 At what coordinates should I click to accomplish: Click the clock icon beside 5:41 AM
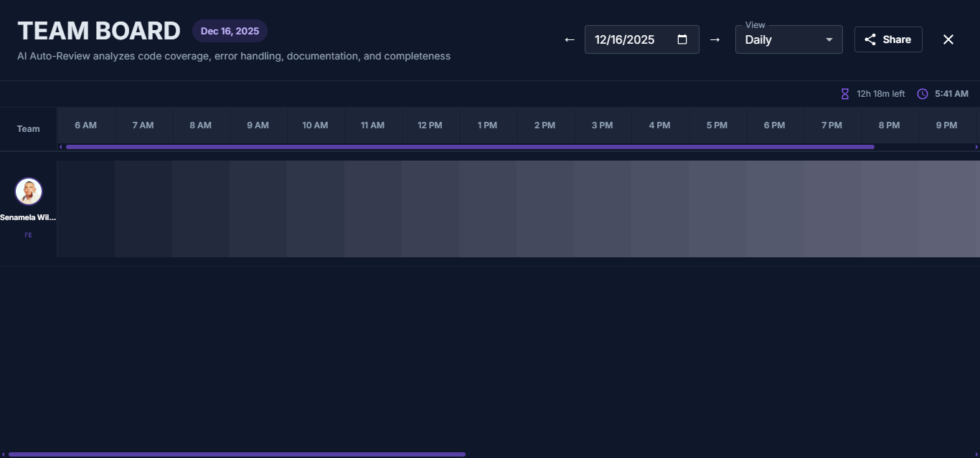click(923, 93)
